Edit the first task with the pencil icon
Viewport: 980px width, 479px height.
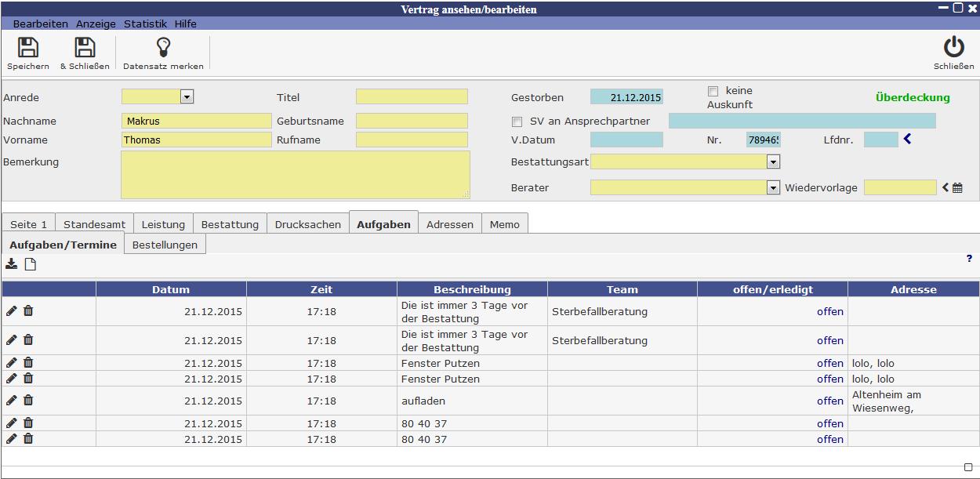12,311
